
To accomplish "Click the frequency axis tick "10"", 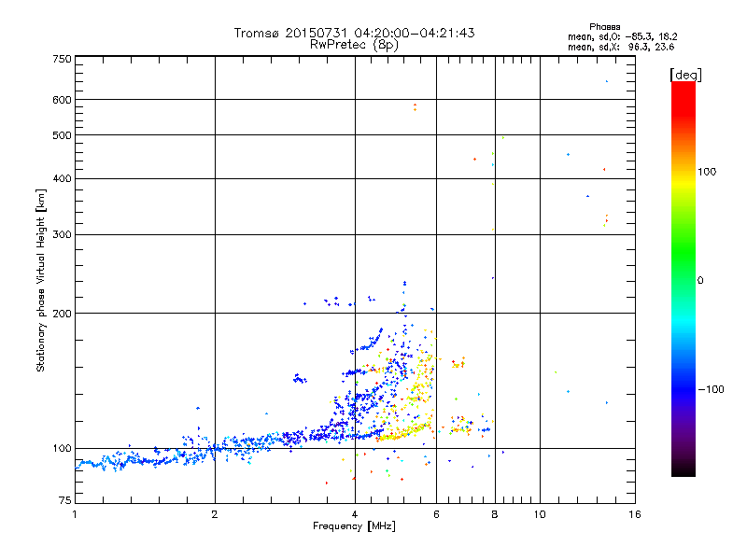I will click(540, 514).
